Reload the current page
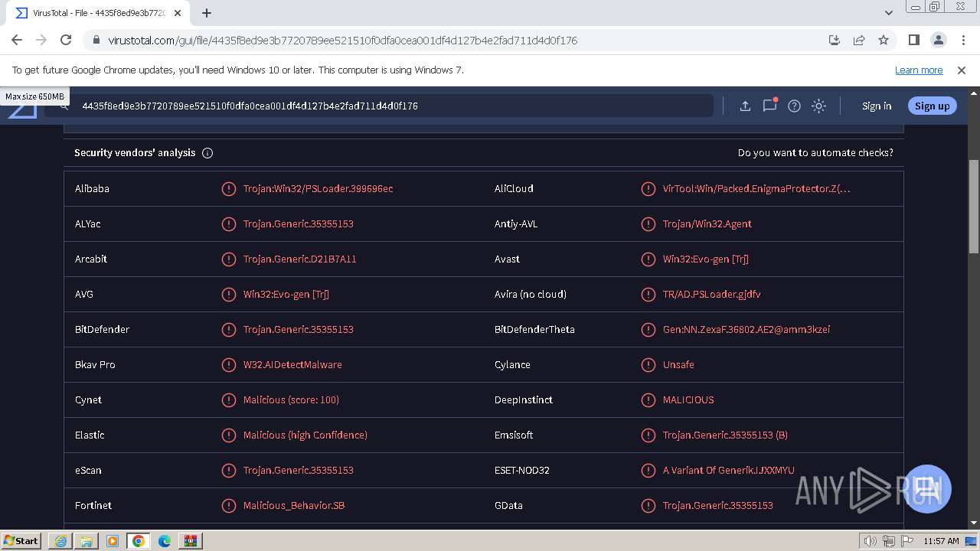Screen dimensions: 980x551 66,40
